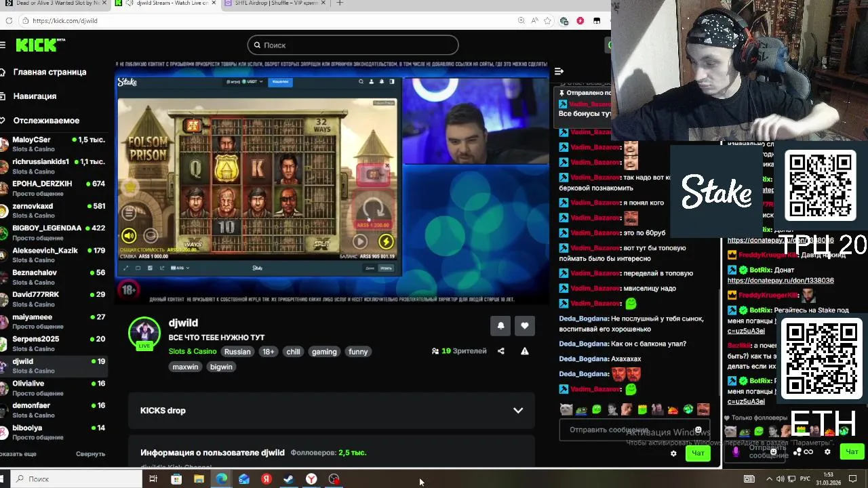The width and height of the screenshot is (868, 488).
Task: Open the system volume control
Action: pos(781,479)
